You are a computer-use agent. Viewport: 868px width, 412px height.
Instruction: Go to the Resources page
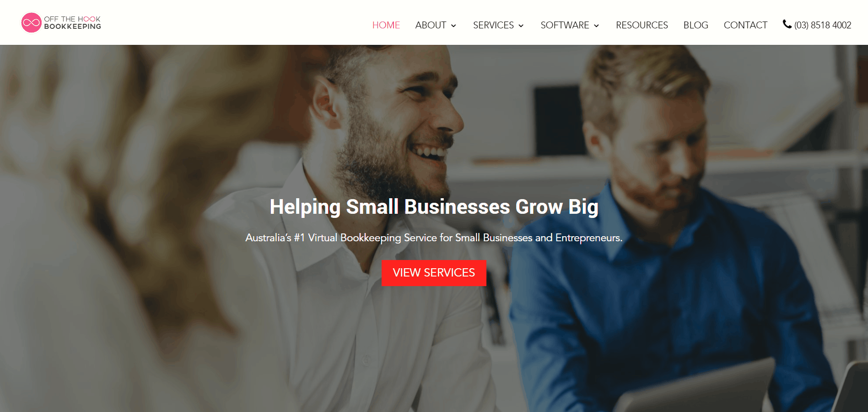[642, 25]
